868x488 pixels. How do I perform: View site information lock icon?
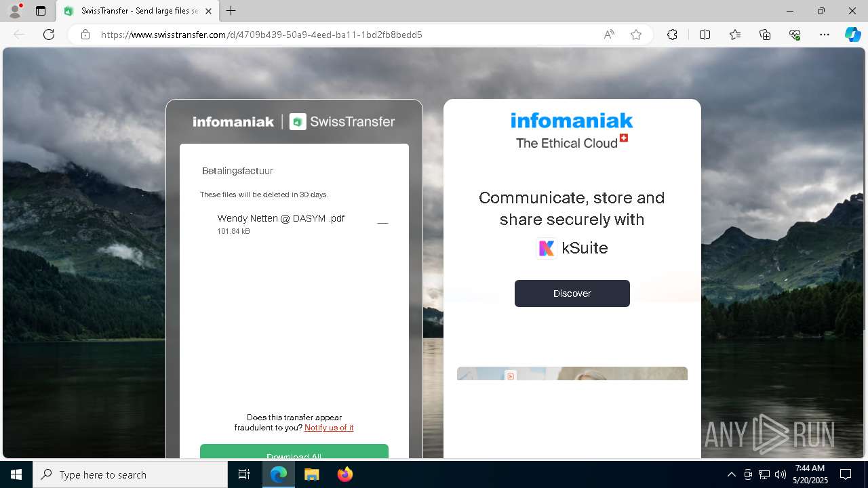click(85, 35)
